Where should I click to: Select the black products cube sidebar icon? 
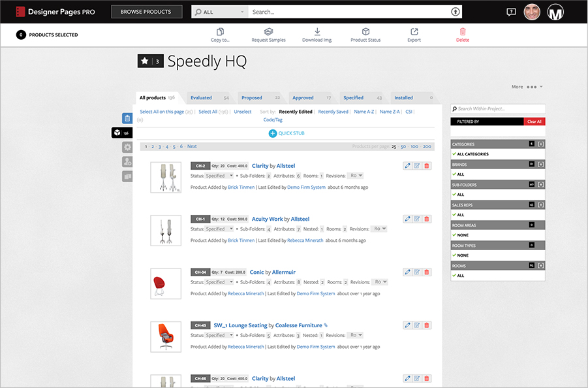coord(122,133)
